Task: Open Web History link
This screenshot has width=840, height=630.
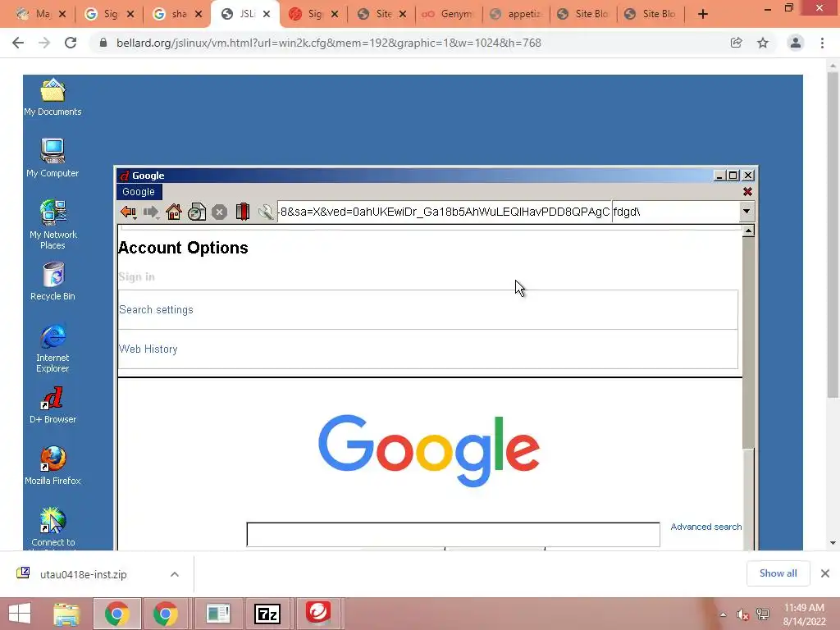Action: (148, 349)
